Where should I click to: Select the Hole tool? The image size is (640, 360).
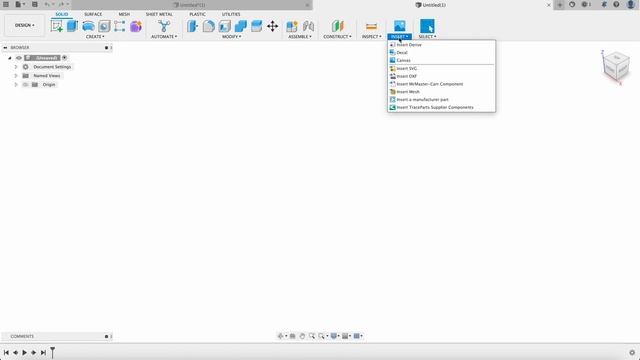[104, 26]
